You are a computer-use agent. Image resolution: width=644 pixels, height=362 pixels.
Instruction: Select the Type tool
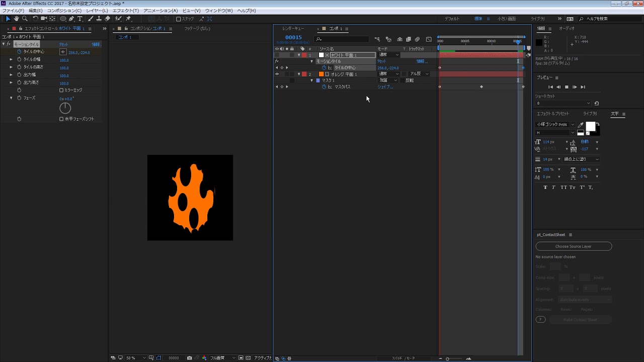pos(80,19)
